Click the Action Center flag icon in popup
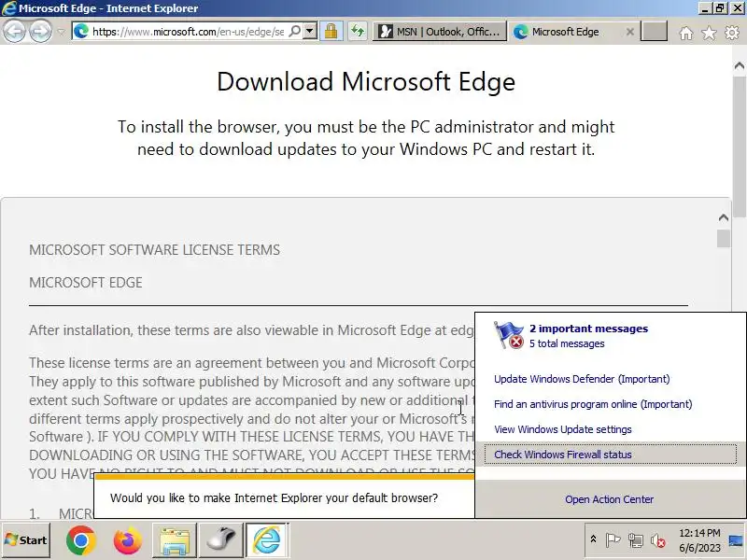This screenshot has height=560, width=747. point(509,335)
